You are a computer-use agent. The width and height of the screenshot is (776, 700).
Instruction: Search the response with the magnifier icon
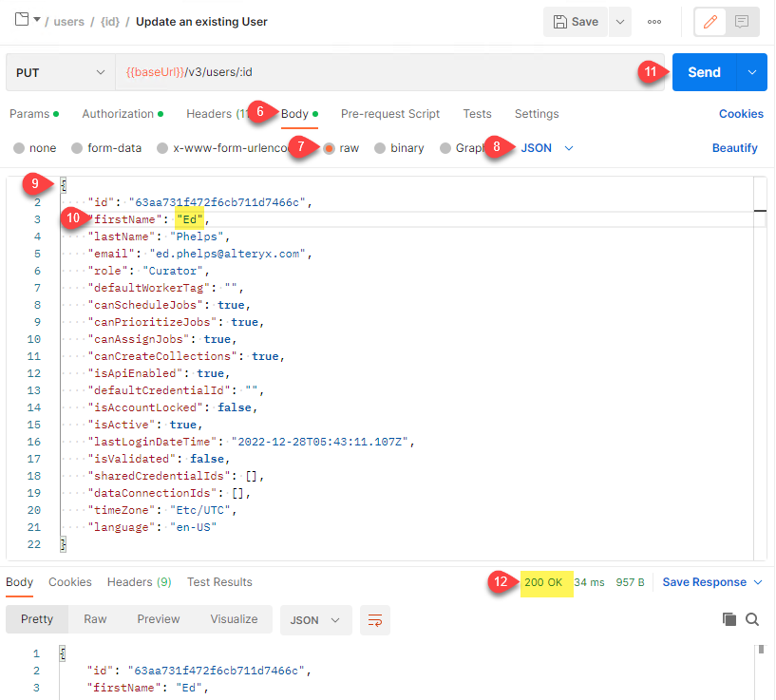point(753,618)
